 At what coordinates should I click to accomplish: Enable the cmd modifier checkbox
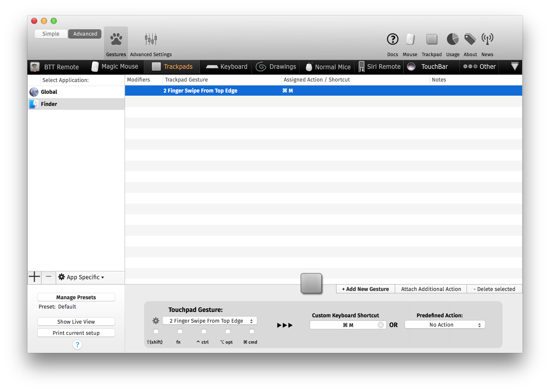(252, 331)
